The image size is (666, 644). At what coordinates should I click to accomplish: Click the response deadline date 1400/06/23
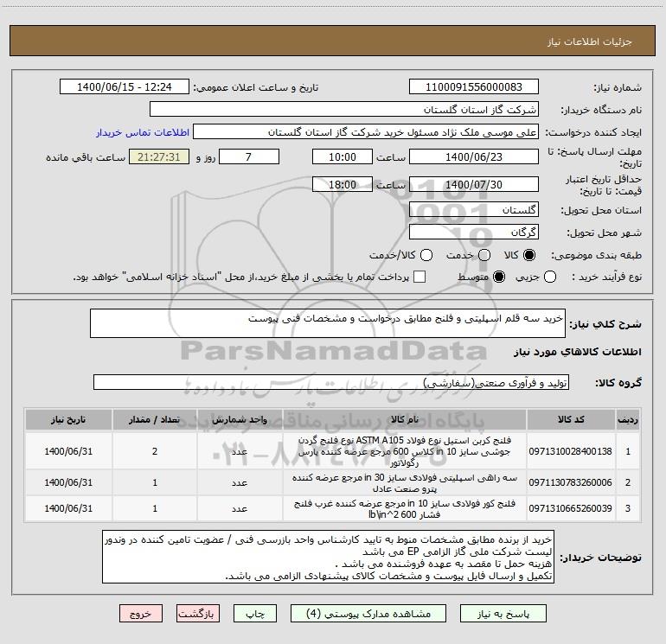point(474,156)
